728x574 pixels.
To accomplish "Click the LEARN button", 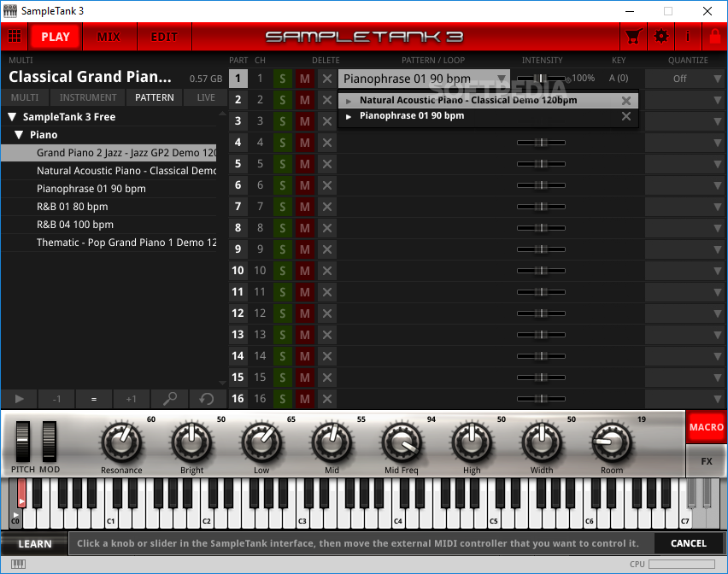I will click(x=35, y=544).
